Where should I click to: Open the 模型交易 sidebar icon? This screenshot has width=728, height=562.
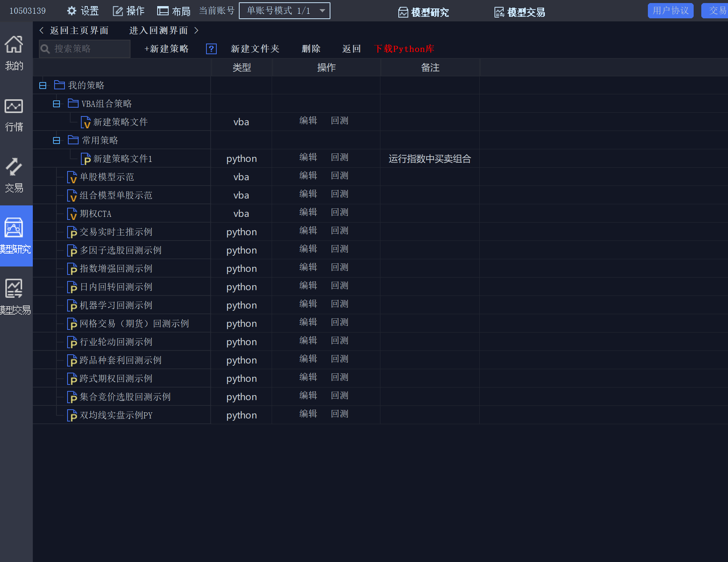14,289
